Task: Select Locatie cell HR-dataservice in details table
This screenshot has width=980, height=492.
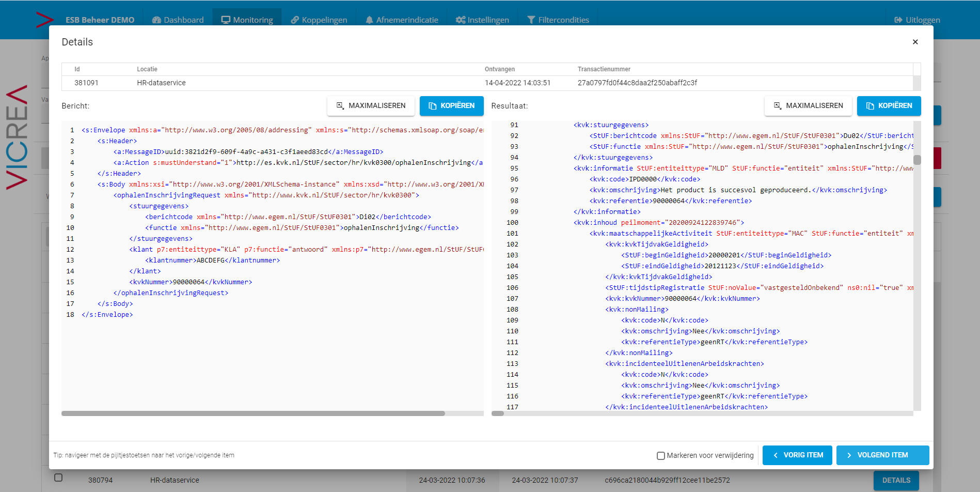Action: (x=161, y=83)
